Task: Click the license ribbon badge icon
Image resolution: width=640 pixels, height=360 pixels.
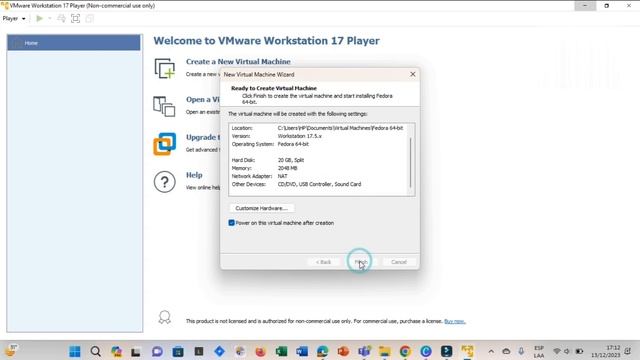Action: pos(164,317)
